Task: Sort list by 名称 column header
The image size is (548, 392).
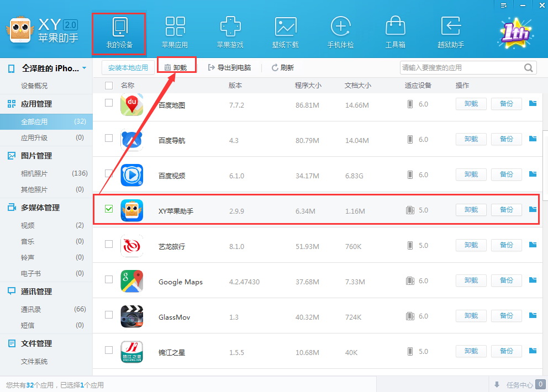Action: 128,85
